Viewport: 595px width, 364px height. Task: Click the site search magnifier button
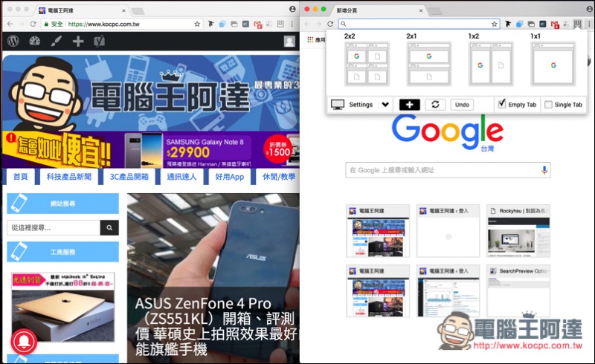coord(109,227)
